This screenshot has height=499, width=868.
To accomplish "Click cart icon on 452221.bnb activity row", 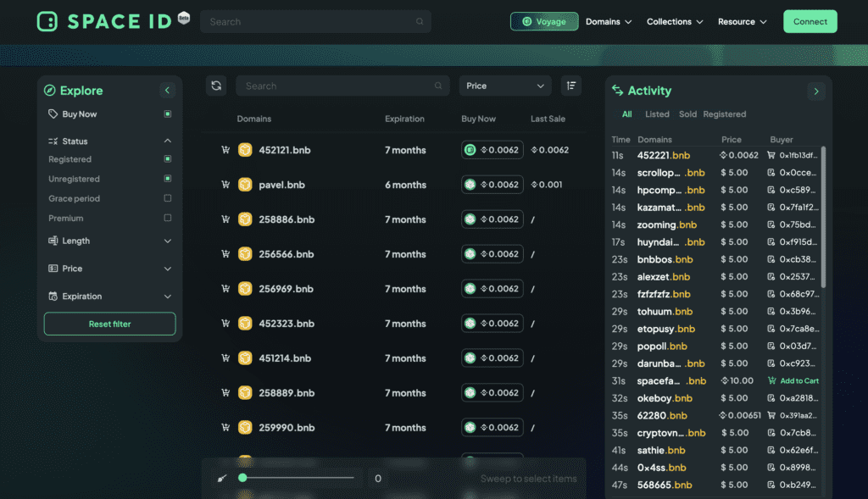I will (x=771, y=155).
